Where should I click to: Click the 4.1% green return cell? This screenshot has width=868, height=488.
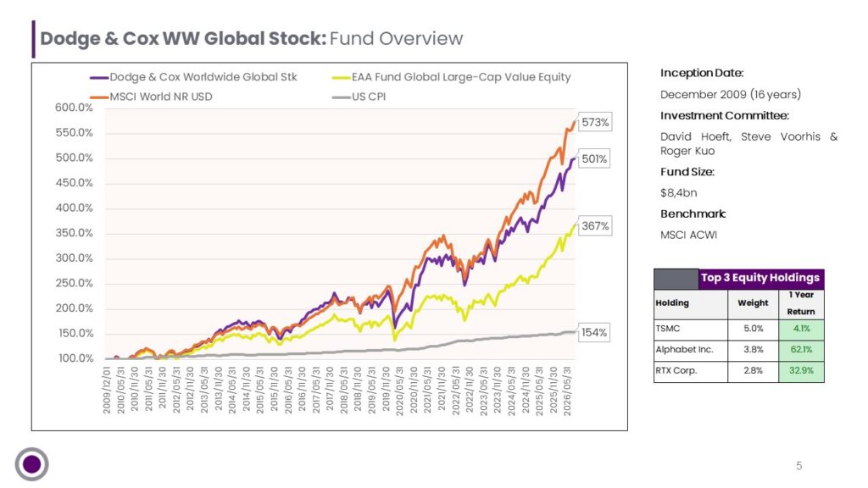(801, 330)
